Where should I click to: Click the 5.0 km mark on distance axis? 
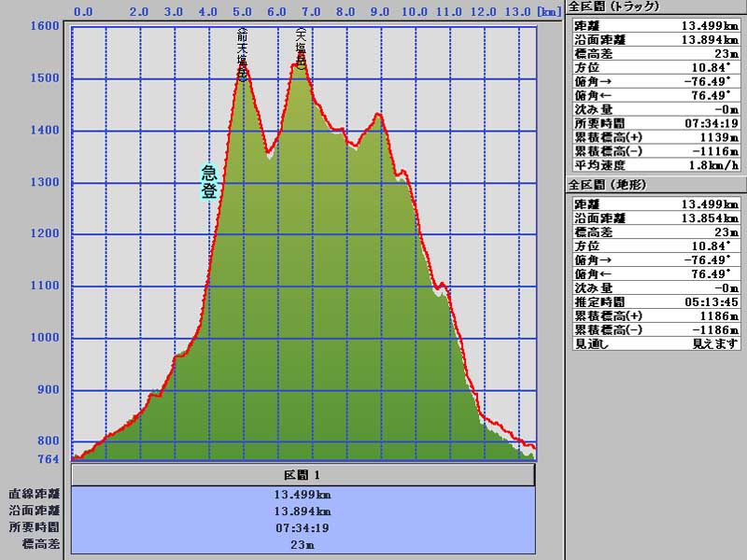click(x=243, y=12)
